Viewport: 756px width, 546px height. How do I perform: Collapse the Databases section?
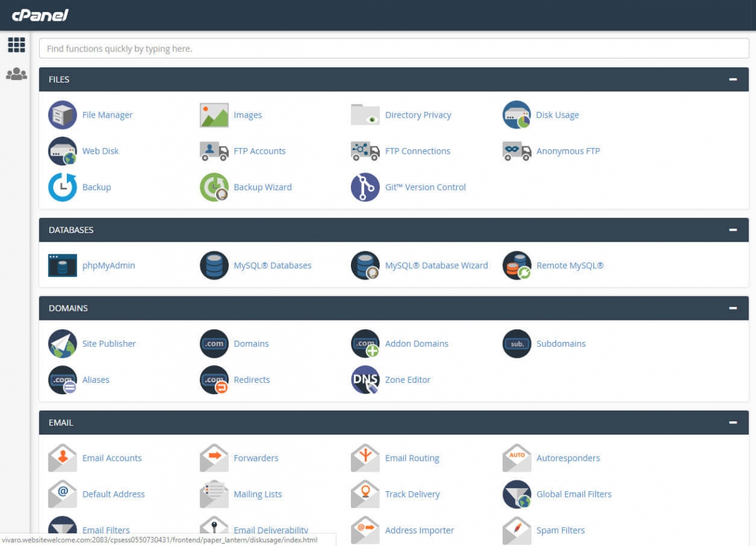[733, 230]
